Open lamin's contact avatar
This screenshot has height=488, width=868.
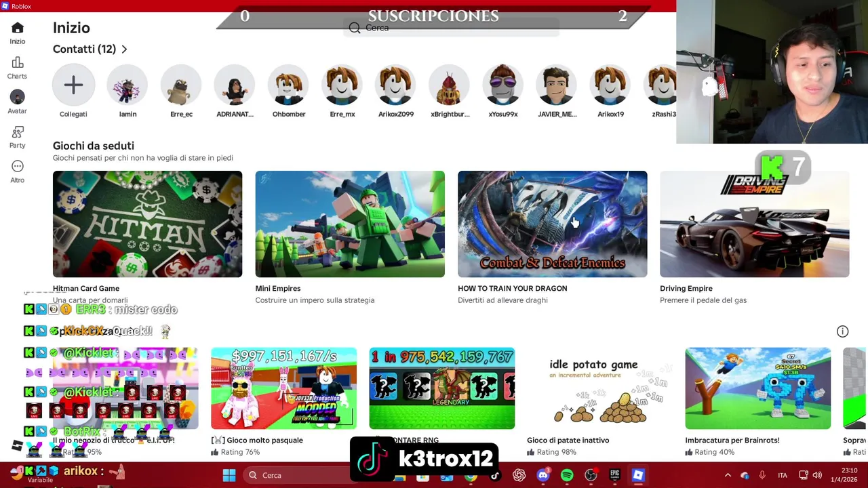[x=127, y=85]
